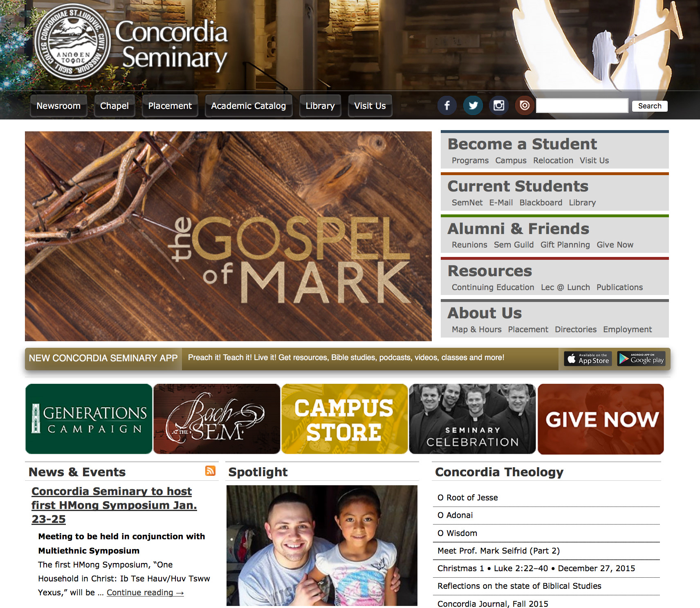Open the Newsroom menu item
Viewport: 700px width, 608px height.
[x=58, y=106]
